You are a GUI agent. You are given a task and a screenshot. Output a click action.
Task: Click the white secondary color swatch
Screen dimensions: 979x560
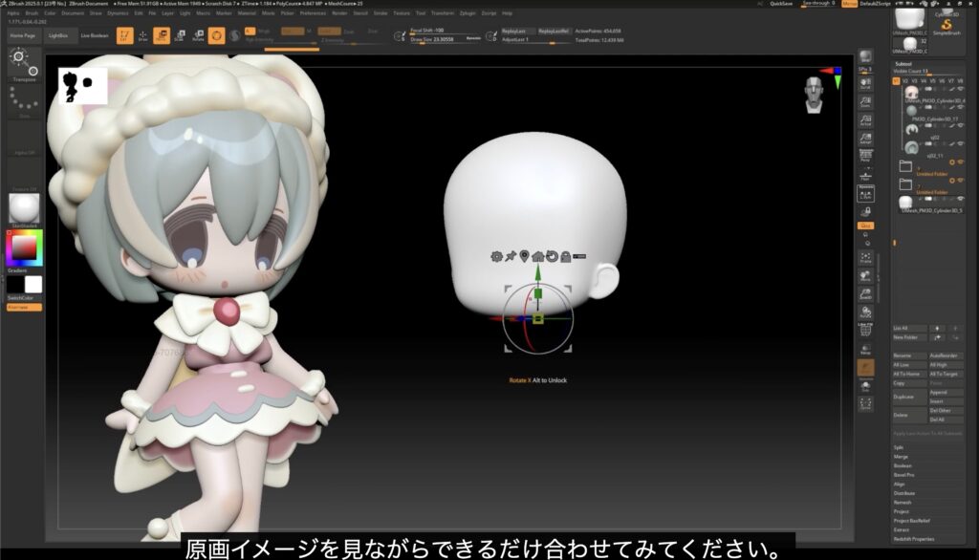[x=33, y=285]
